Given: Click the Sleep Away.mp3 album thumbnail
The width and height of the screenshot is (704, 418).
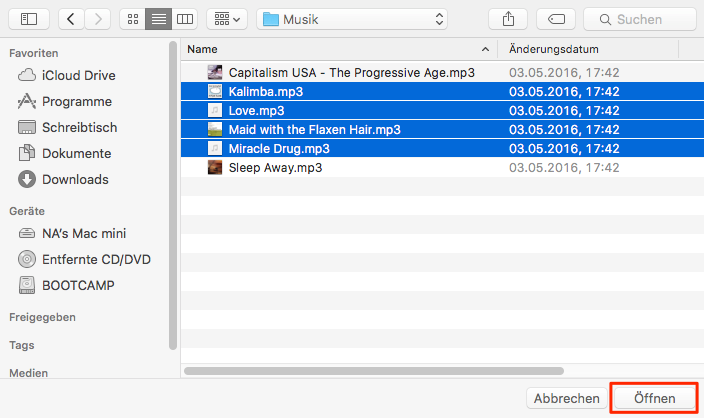Looking at the screenshot, I should pyautogui.click(x=215, y=167).
